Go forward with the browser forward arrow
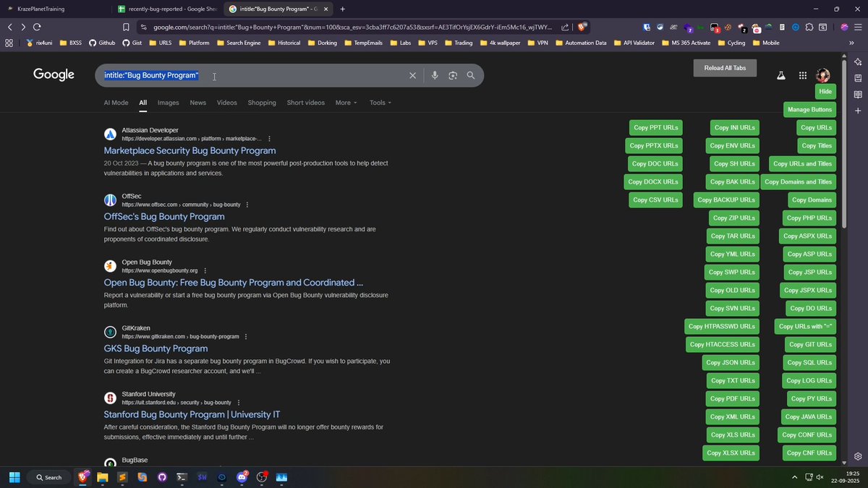Viewport: 868px width, 488px height. (23, 27)
